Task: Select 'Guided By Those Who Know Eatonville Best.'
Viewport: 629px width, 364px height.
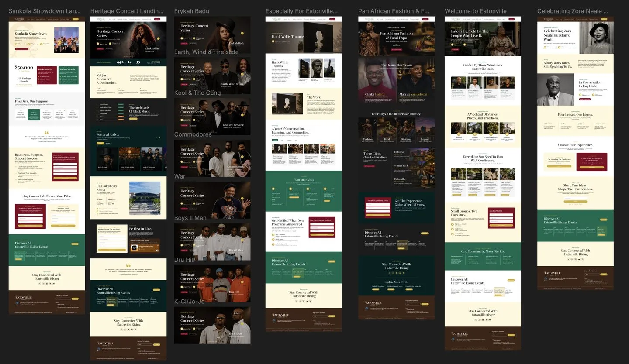Action: click(x=483, y=67)
